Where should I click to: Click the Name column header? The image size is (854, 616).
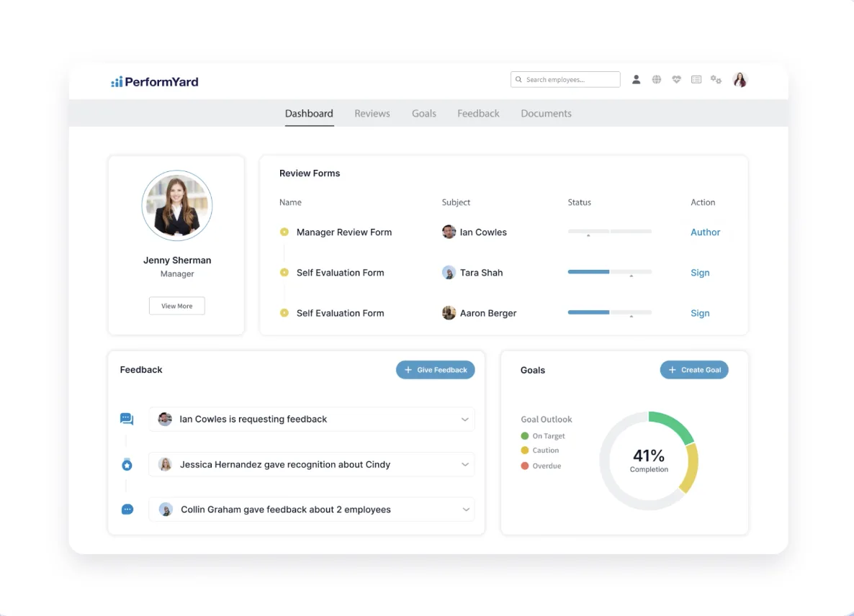290,202
